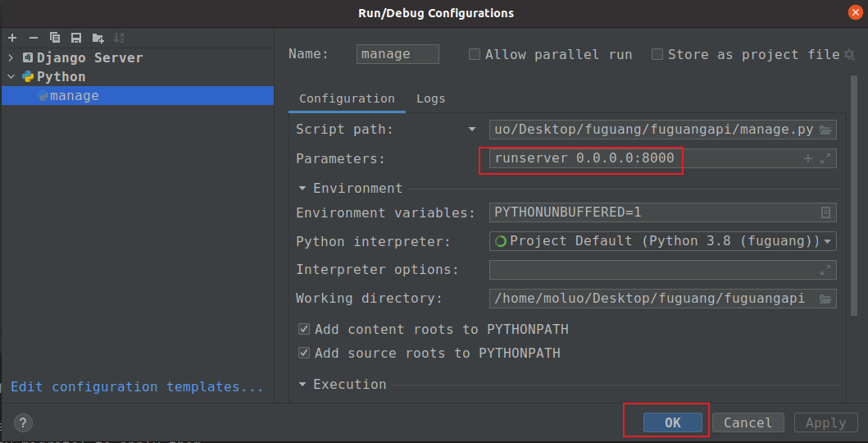Create a new folder for configurations
The height and width of the screenshot is (443, 868).
point(98,38)
